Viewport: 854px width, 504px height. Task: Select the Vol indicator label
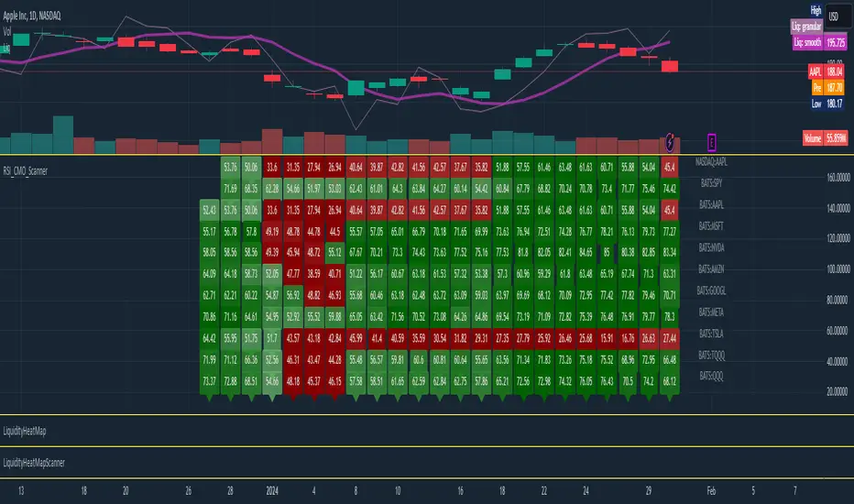coord(7,31)
